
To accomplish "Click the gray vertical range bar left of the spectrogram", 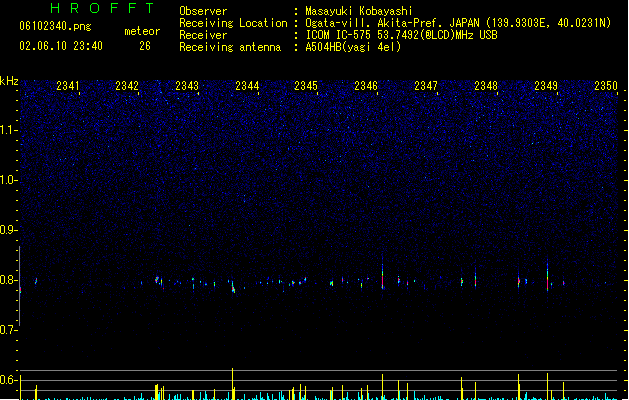I will tap(20, 286).
